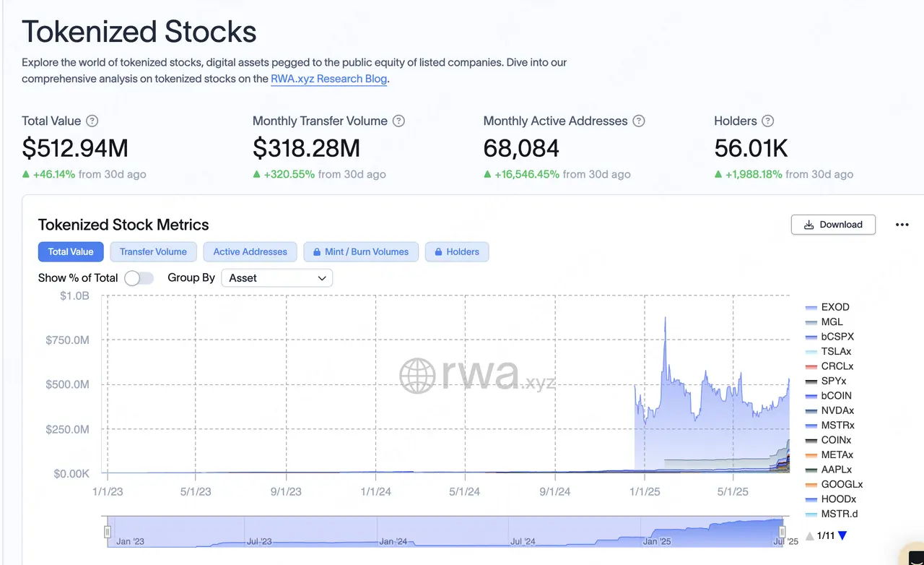Click the Jan '24 point on the range navigator
Viewport: 924px width, 565px height.
[393, 540]
